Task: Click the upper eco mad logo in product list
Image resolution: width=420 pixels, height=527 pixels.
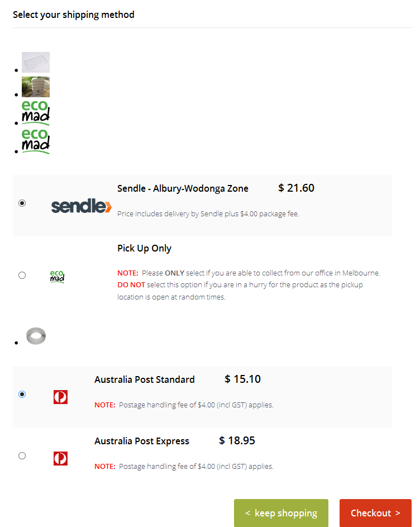Action: click(36, 112)
